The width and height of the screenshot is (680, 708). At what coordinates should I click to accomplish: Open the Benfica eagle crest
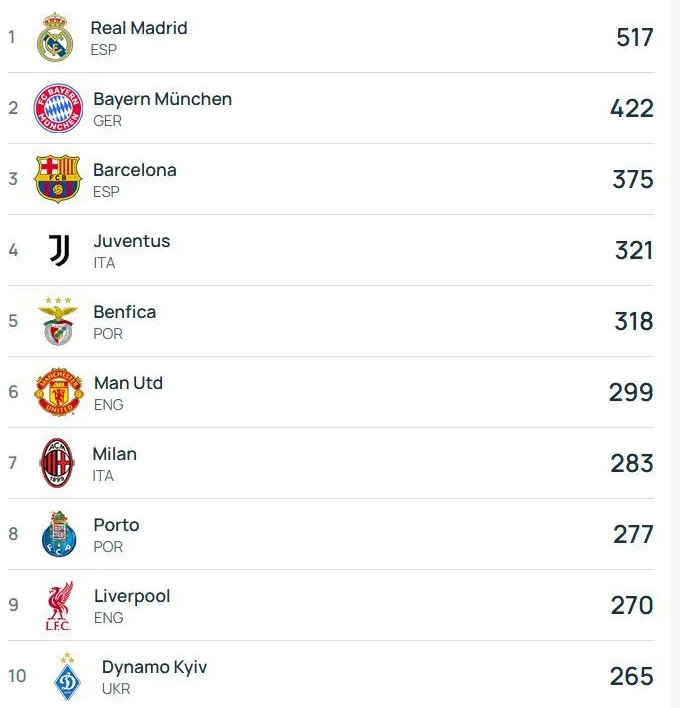pos(58,321)
